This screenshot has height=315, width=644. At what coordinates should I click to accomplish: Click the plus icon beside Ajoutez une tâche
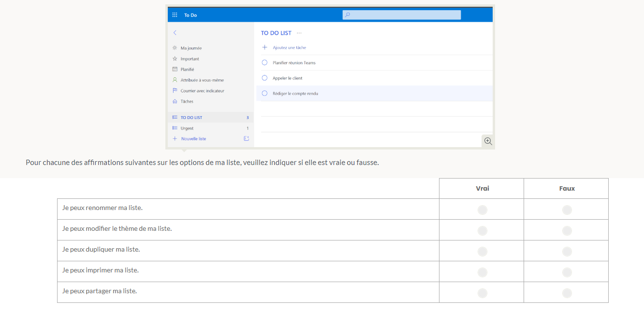coord(264,47)
